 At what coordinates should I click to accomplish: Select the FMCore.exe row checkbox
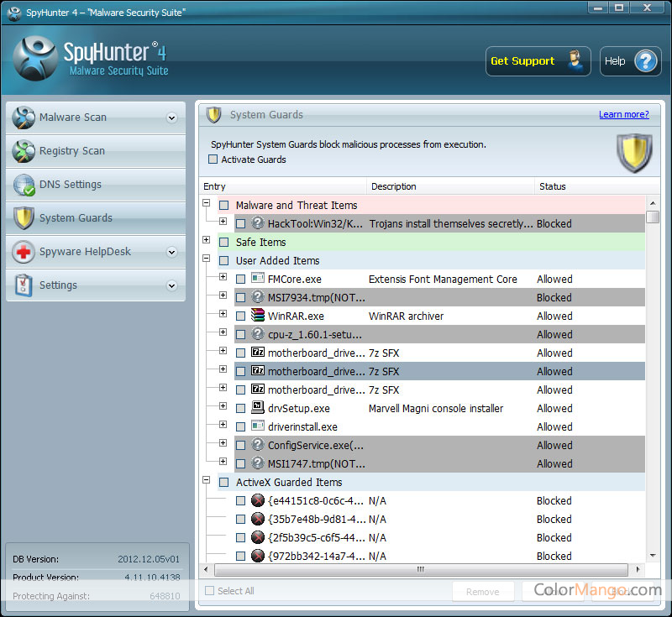(x=240, y=280)
